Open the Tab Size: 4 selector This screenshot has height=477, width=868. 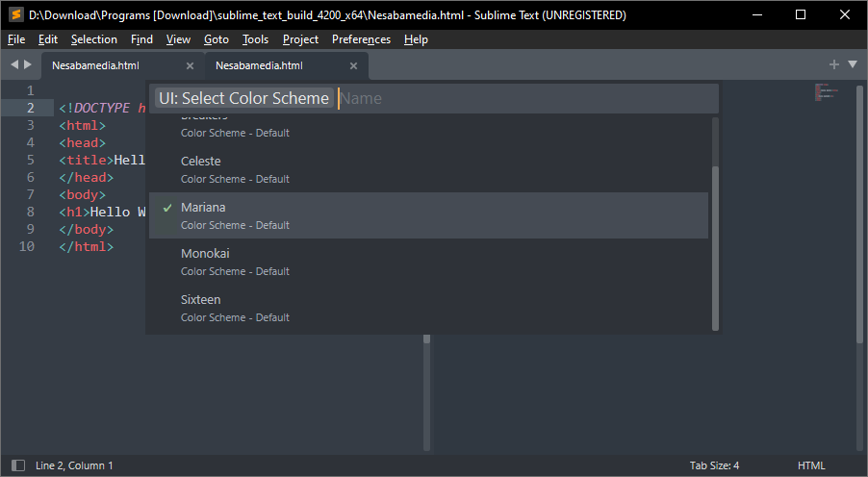[714, 465]
